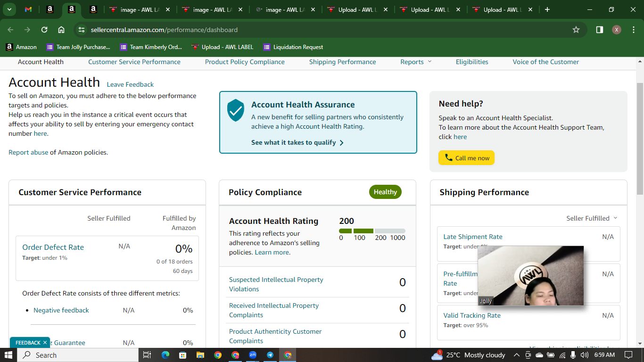The width and height of the screenshot is (644, 362).
Task: Open the browser home page
Action: 61,30
